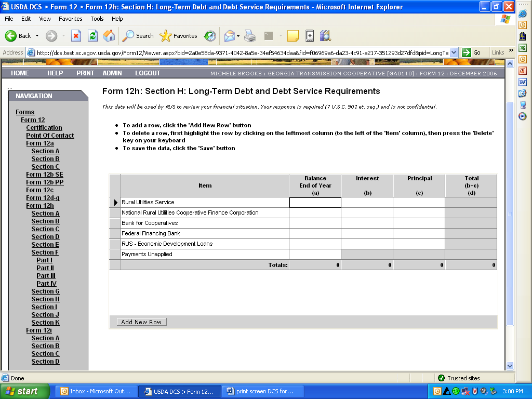Open the Edit menu

[26, 19]
